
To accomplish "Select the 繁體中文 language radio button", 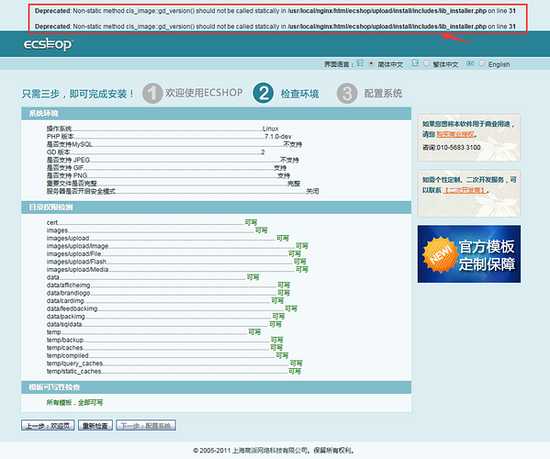I will [x=427, y=64].
